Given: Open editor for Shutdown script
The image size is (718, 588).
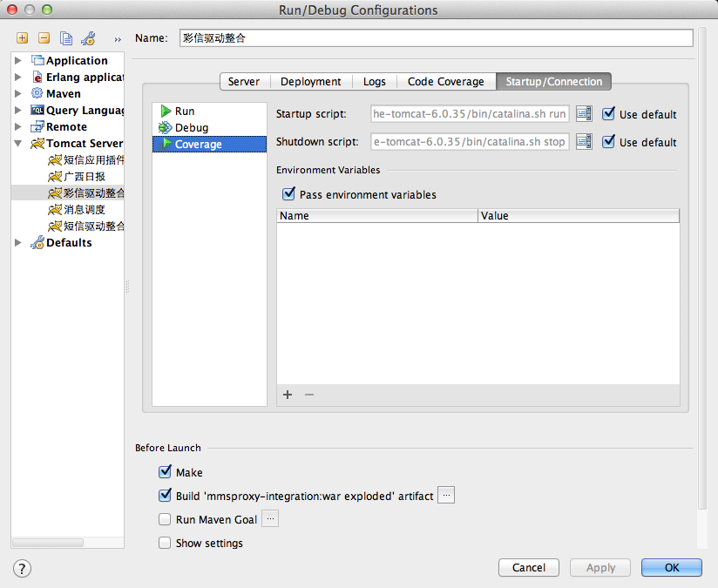Looking at the screenshot, I should pos(584,141).
